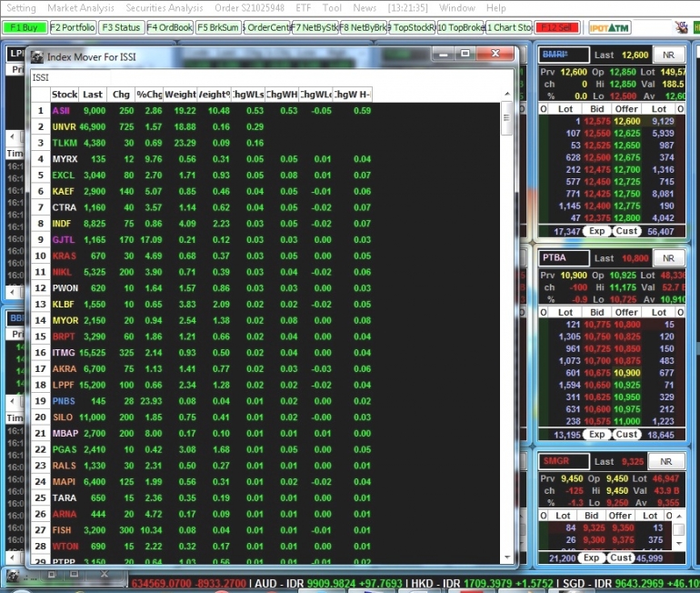Click the BMRI stock code field
This screenshot has width=700, height=593.
click(x=564, y=55)
